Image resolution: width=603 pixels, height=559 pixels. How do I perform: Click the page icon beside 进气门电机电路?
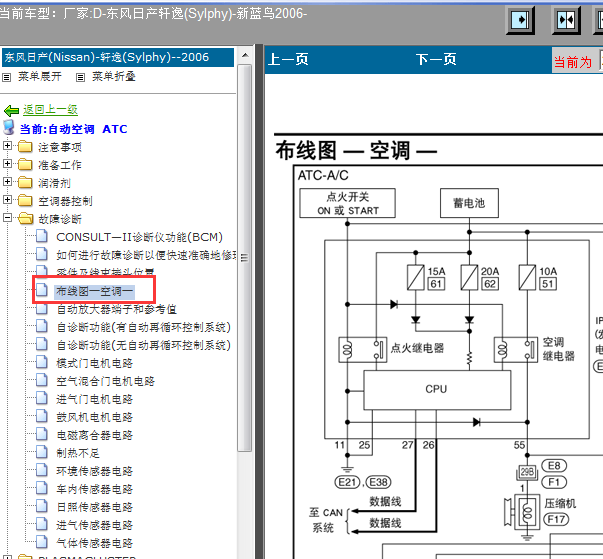[x=42, y=398]
